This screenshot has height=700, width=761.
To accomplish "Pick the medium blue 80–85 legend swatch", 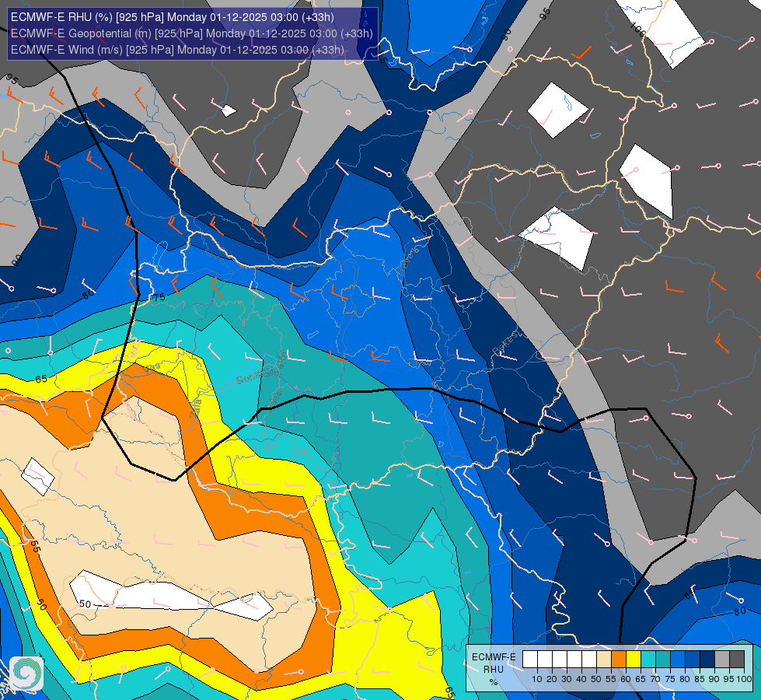I will point(693,659).
